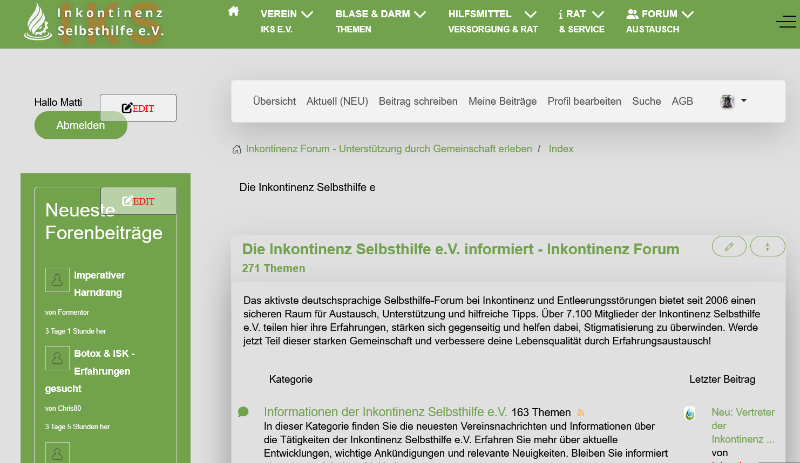The height and width of the screenshot is (463, 800).
Task: Click the Inkontinenz Selbsthilfe e.V. site logo
Action: (95, 22)
